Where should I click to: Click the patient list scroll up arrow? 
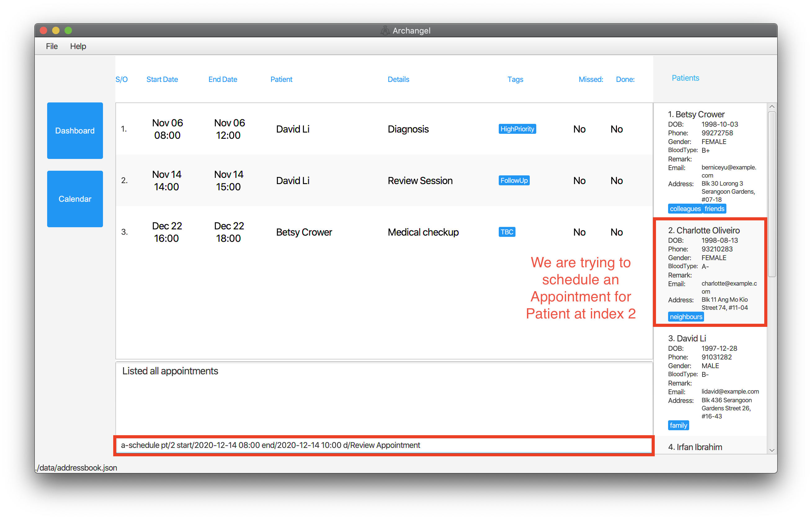772,107
